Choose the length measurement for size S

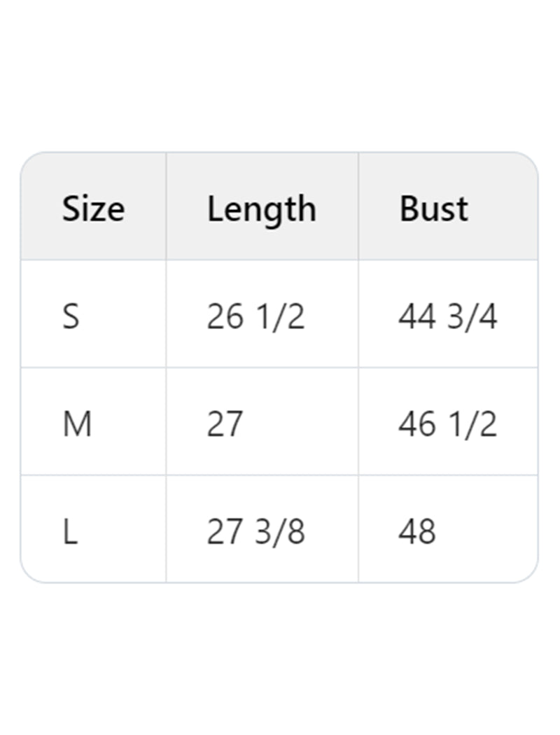(x=255, y=316)
